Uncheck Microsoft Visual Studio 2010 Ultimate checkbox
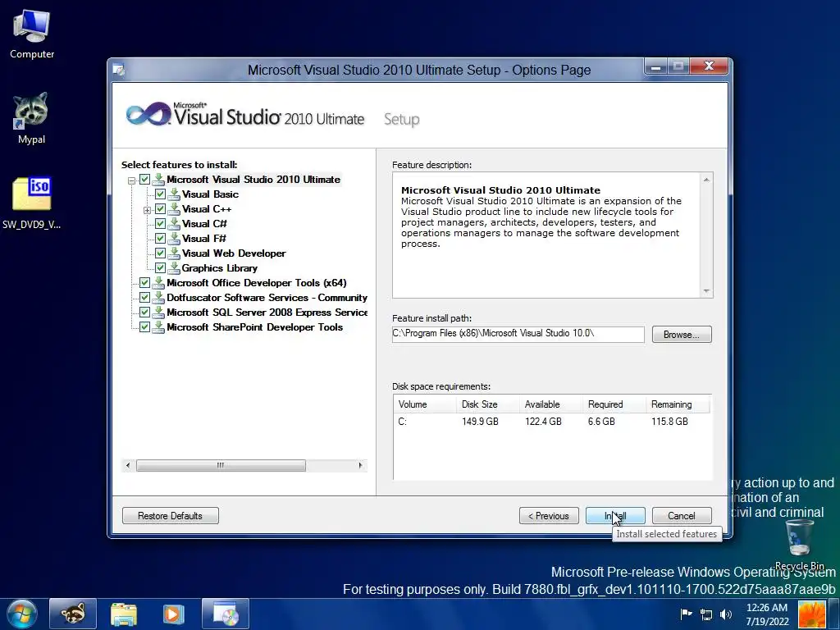The height and width of the screenshot is (630, 840). [144, 180]
